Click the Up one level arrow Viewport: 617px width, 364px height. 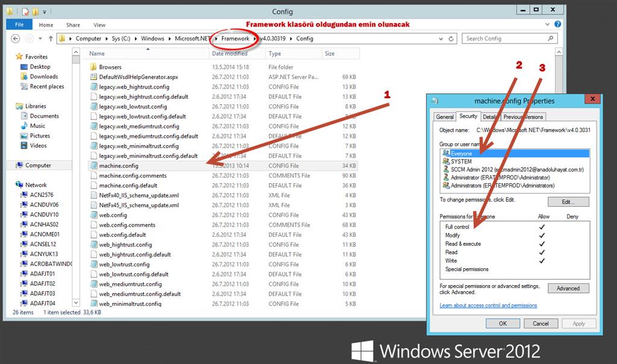[x=50, y=38]
